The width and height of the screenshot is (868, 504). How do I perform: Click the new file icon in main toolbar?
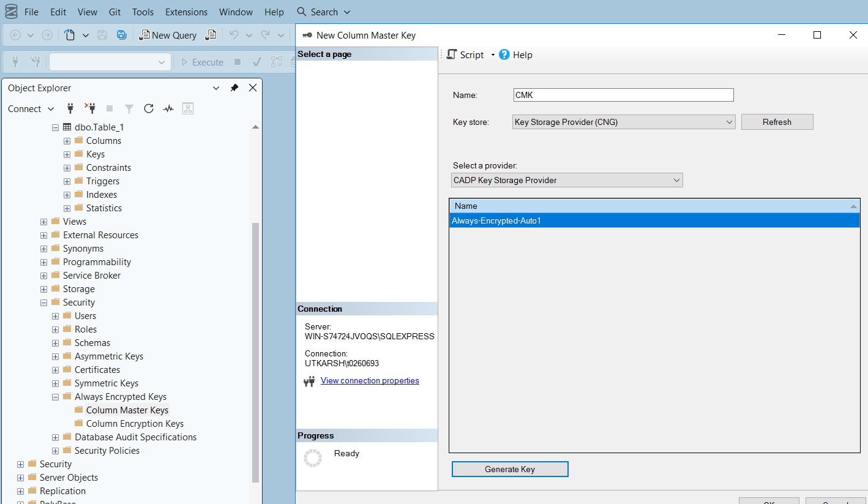[70, 35]
